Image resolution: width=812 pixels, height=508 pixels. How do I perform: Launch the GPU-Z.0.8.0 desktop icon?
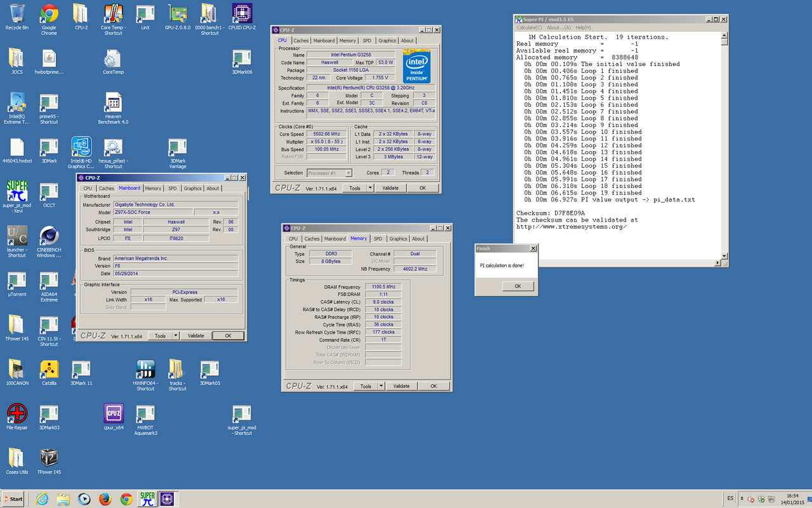coord(178,18)
